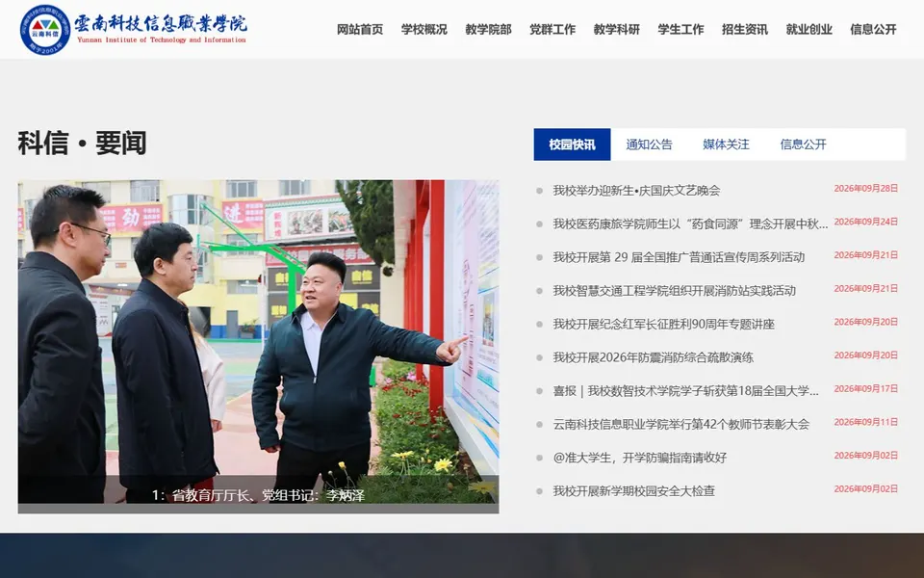Open article 智慧交通工程学院消防站实践活动
This screenshot has width=924, height=578.
tap(674, 291)
